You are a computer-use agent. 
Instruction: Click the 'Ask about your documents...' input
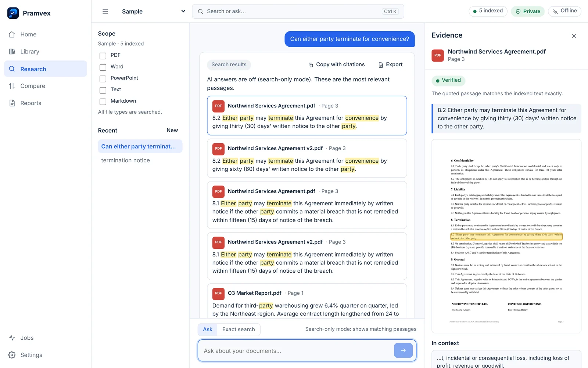pyautogui.click(x=295, y=351)
